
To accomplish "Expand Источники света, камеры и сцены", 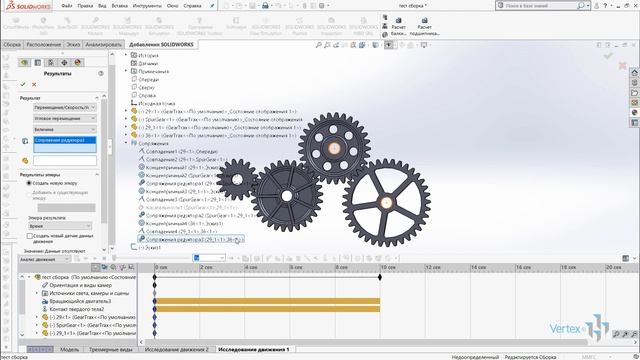I will pos(37,293).
